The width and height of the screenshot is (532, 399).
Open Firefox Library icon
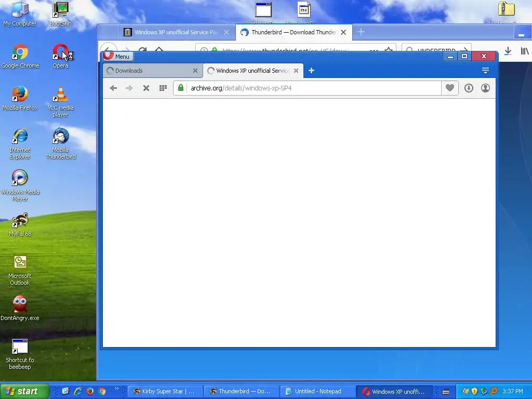525,51
